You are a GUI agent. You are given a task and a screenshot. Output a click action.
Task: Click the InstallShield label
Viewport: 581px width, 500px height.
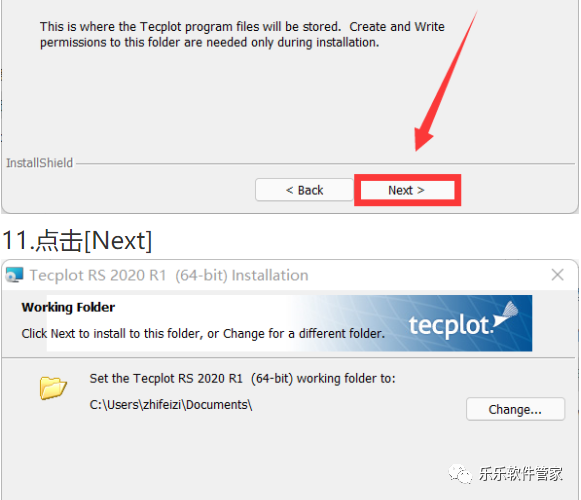[39, 163]
